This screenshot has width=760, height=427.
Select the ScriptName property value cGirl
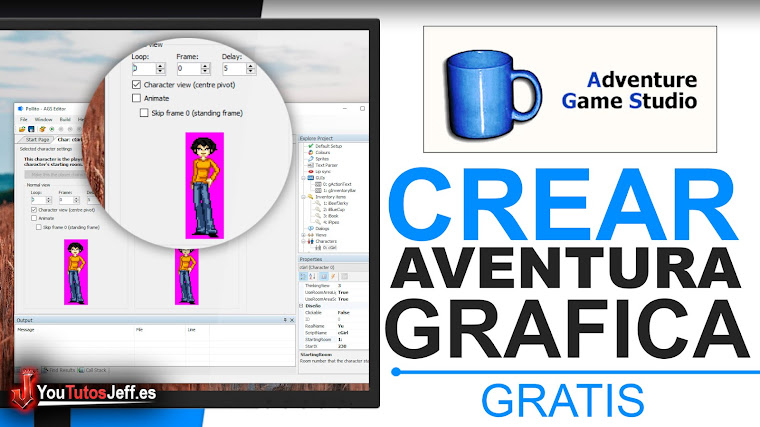pos(343,333)
